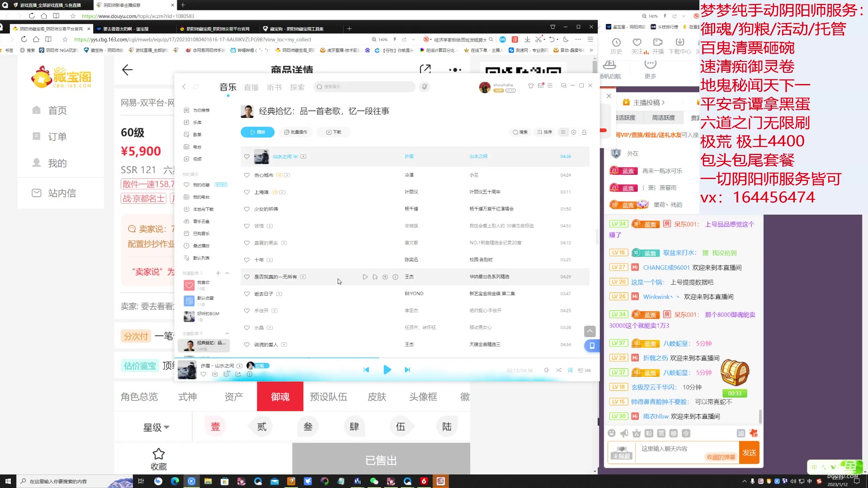
Task: Like the song 逝去日子
Action: point(247,294)
